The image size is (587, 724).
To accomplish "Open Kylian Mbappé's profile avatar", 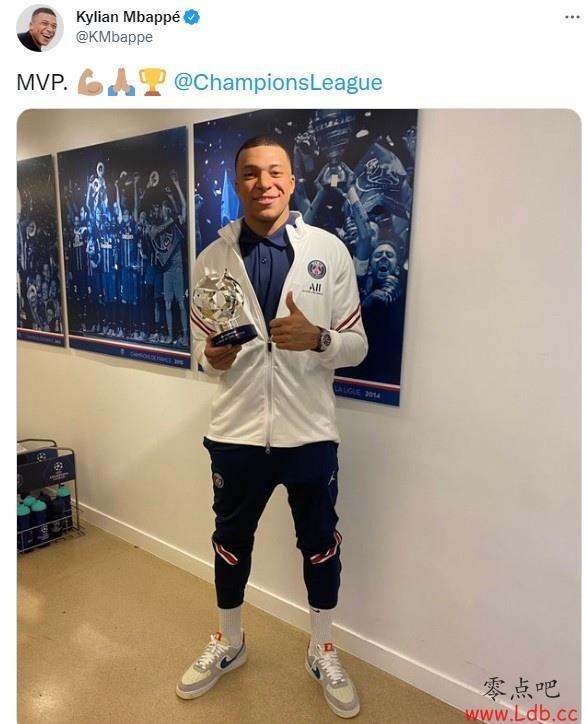I will [x=40, y=29].
